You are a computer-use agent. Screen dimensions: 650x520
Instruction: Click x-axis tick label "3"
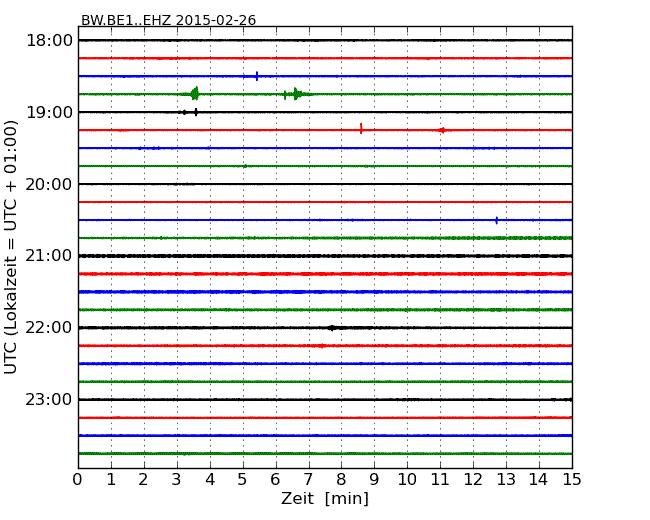pyautogui.click(x=177, y=479)
